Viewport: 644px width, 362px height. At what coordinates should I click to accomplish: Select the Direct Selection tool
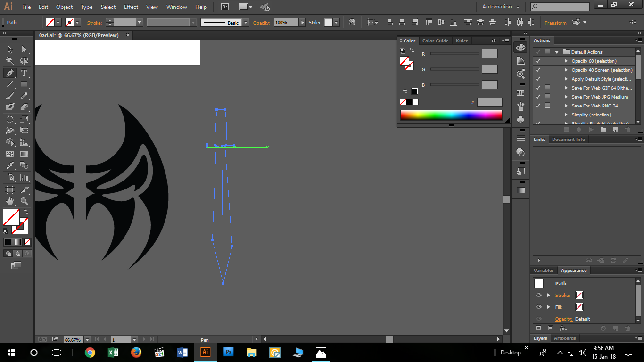click(x=24, y=49)
